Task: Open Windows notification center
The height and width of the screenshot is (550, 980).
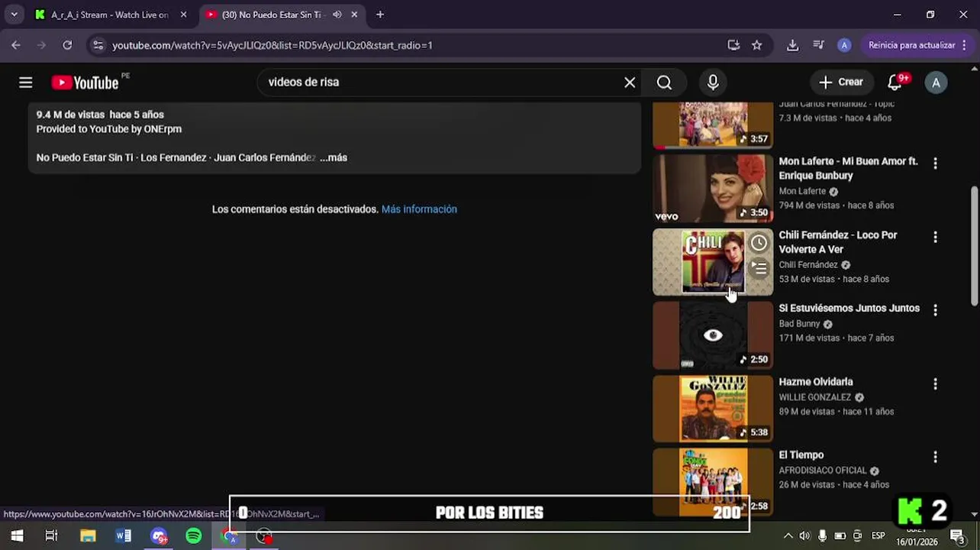Action: coord(957,536)
